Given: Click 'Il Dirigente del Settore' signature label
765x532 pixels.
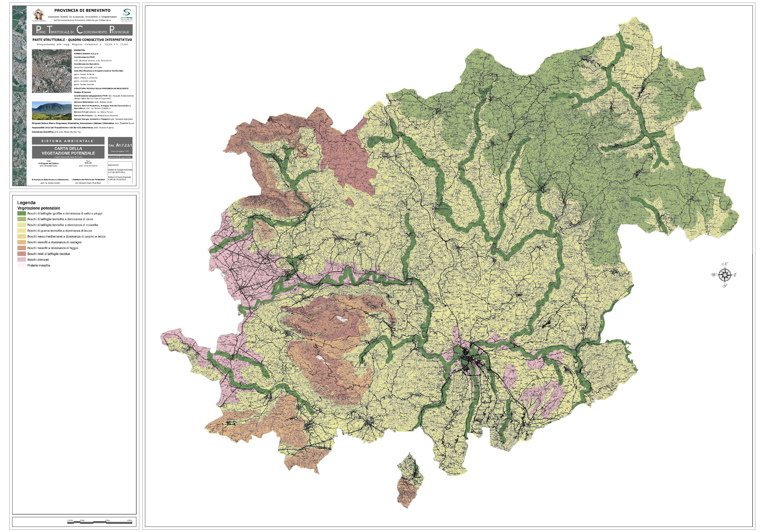Looking at the screenshot, I should click(x=49, y=164).
